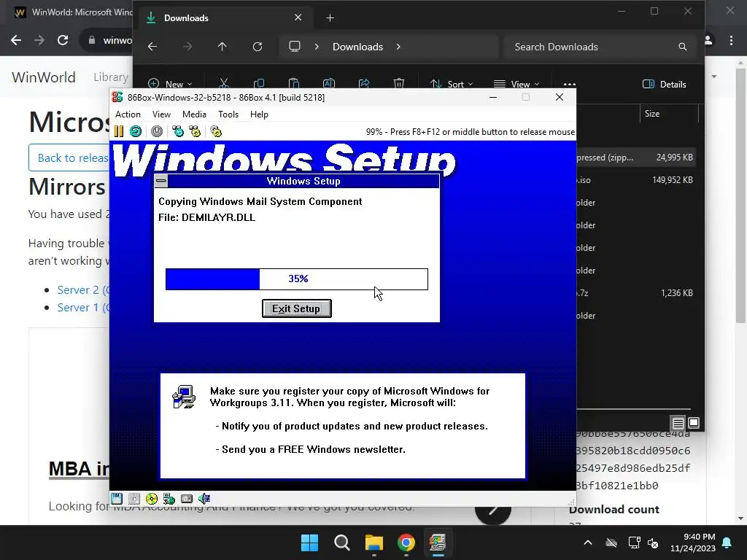Close the Downloads tab
The height and width of the screenshot is (560, 747).
298,17
